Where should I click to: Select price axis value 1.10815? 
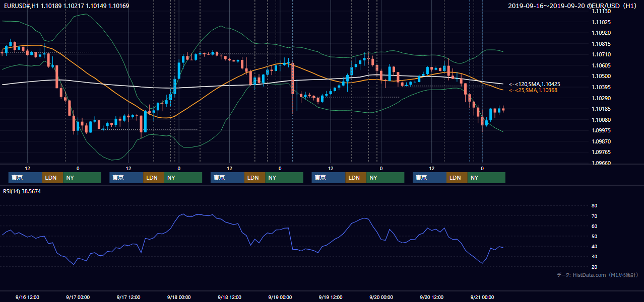602,44
